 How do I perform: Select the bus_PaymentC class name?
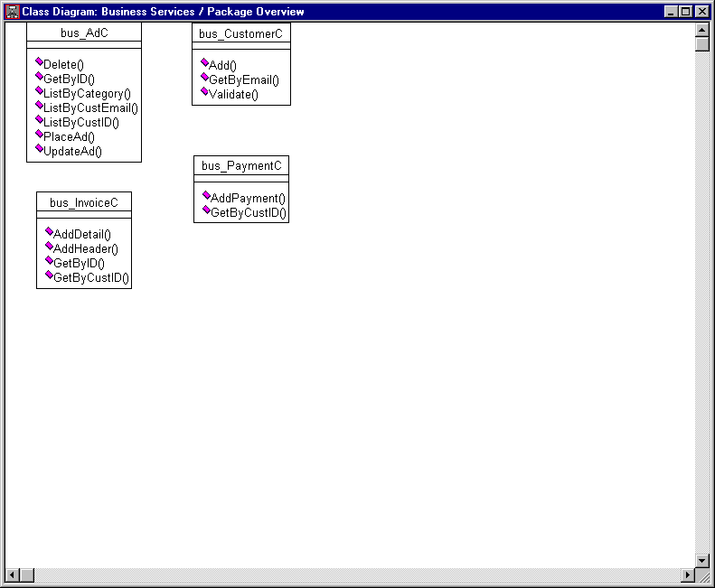[x=241, y=166]
